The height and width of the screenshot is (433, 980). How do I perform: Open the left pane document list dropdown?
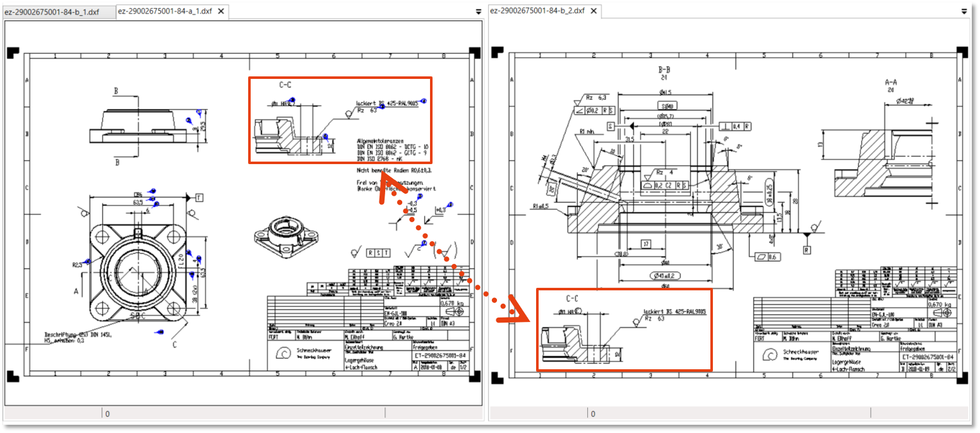(x=478, y=12)
